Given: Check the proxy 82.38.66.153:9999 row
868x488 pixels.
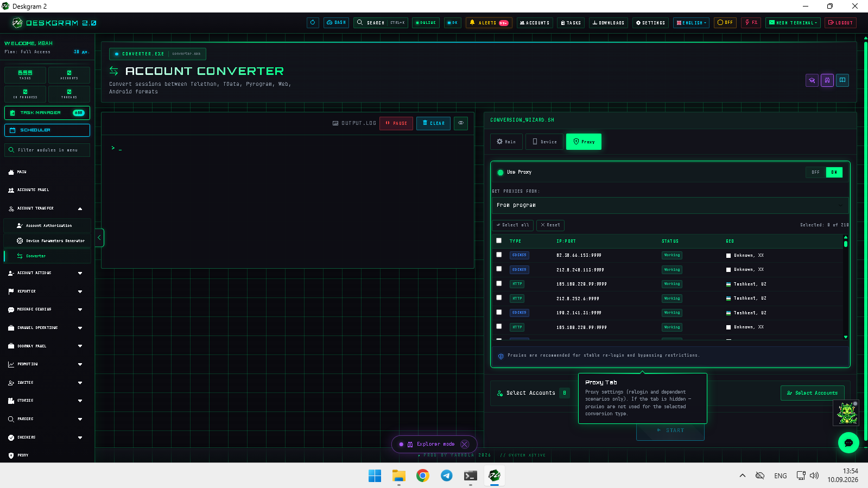Looking at the screenshot, I should (x=499, y=255).
